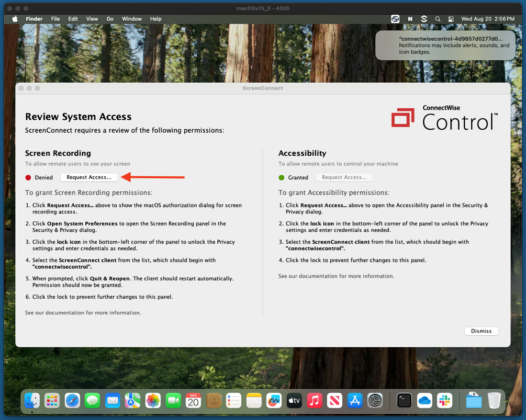Open Slack from the Dock
This screenshot has width=526, height=420.
[445, 401]
